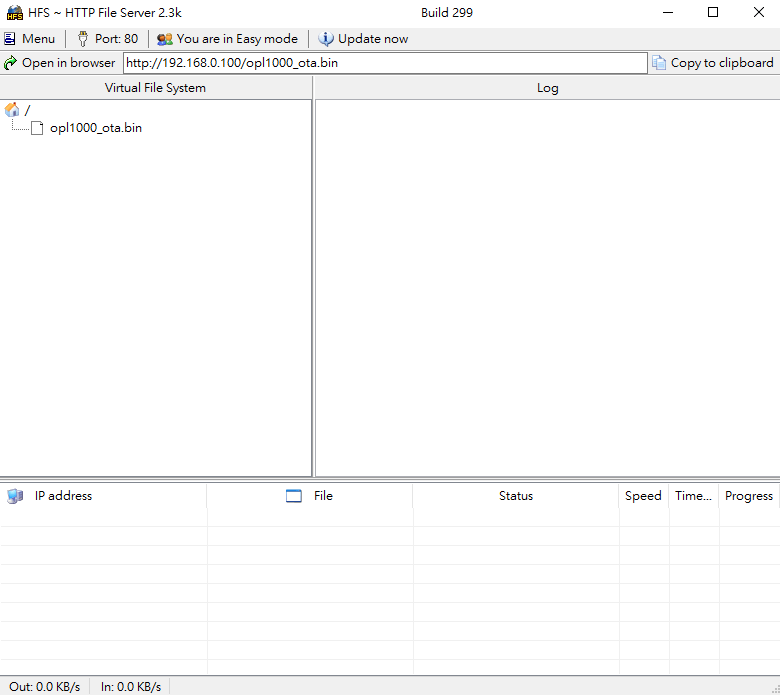Maximize the HFS window

tap(713, 12)
